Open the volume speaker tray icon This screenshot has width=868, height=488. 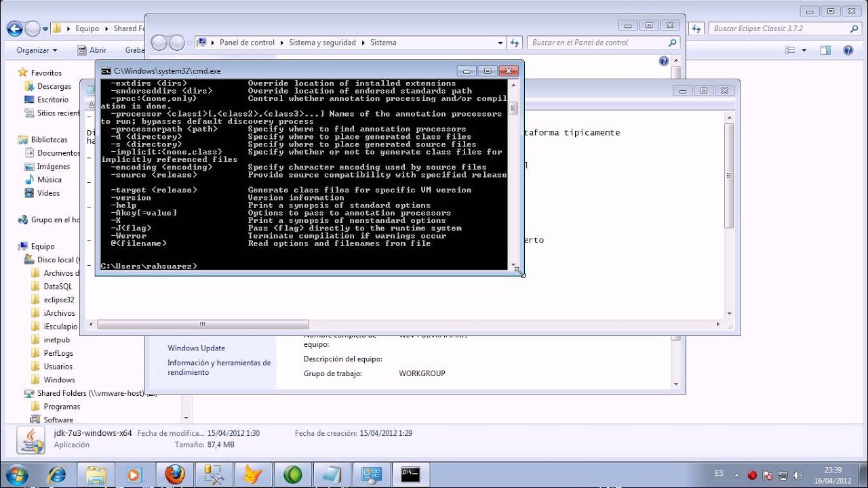pos(798,475)
